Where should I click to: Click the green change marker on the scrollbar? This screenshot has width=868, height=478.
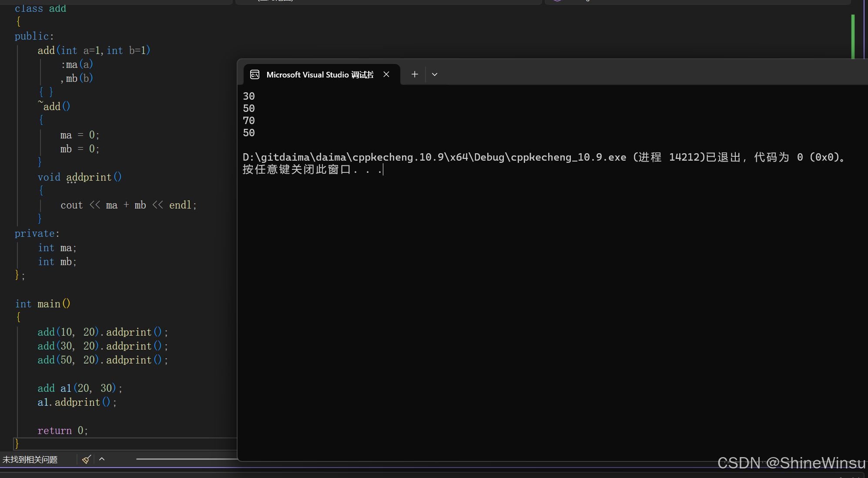[x=853, y=37]
